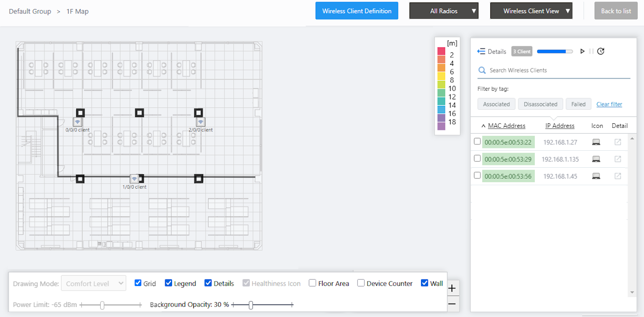Open detail for 00:00:5e:00:53:29

(618, 159)
